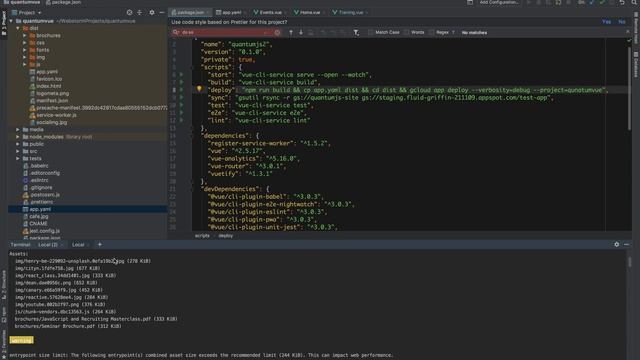Switch to the Home.vue editor tab
640x360 pixels.
point(309,13)
